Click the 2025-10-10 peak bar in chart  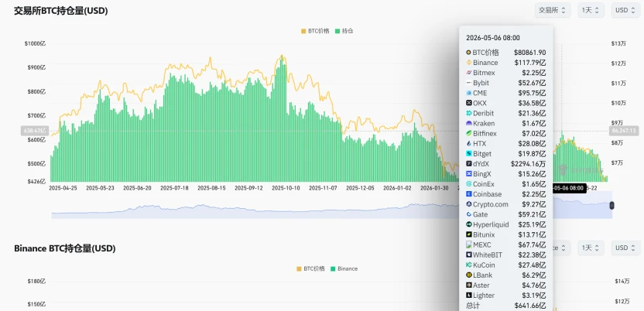coord(283,119)
